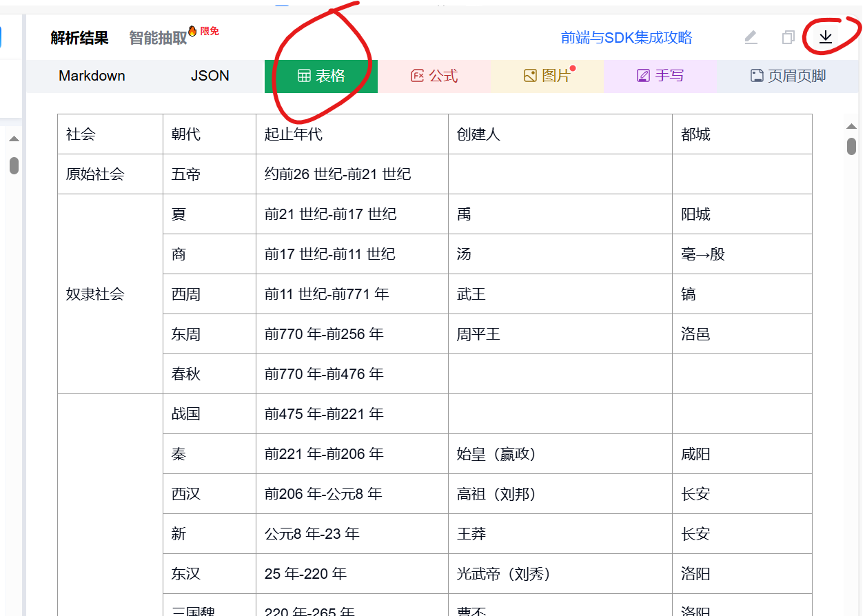
Task: Click the left panel scrollbar up arrow
Action: click(x=14, y=139)
